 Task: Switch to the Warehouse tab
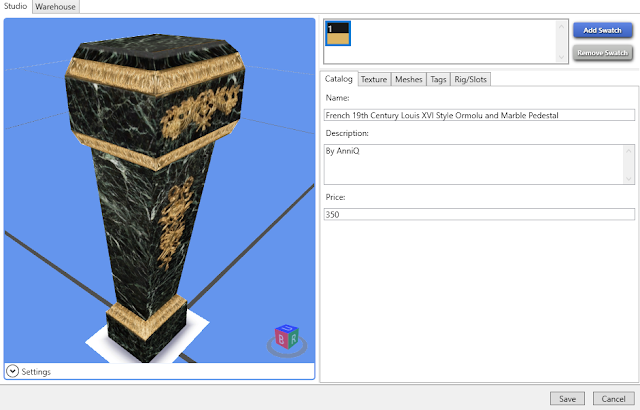(x=56, y=7)
